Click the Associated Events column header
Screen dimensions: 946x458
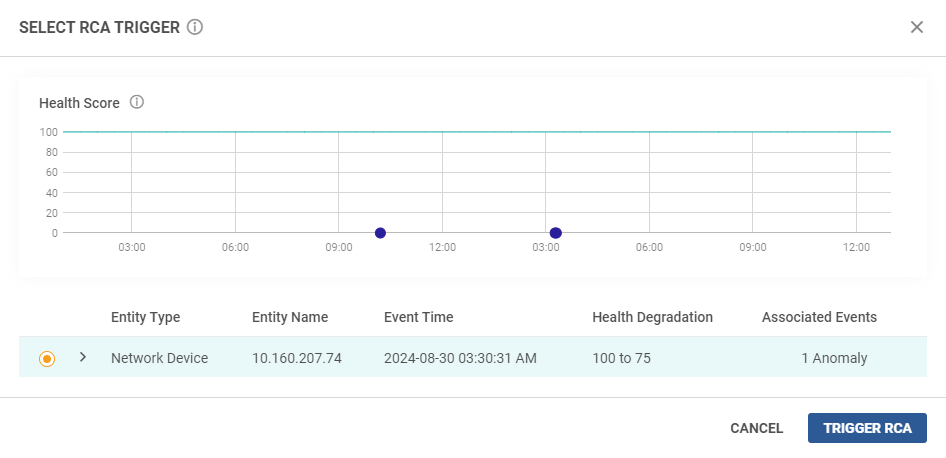(819, 317)
